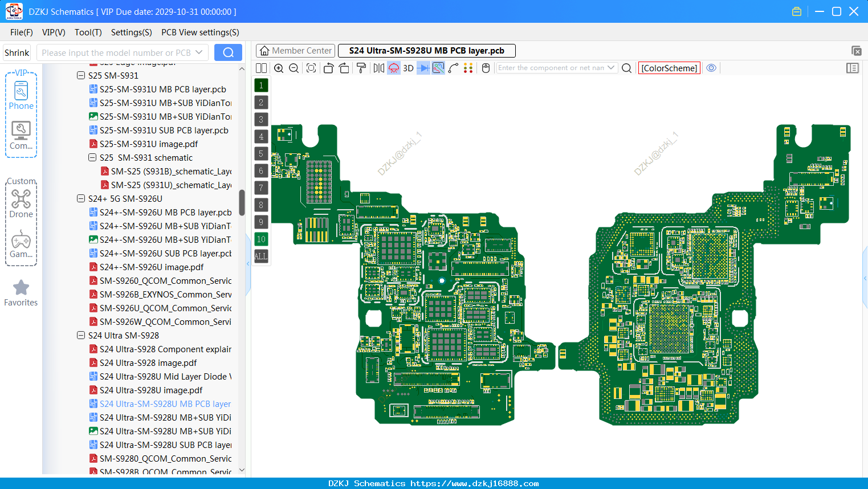Open the right side panel icon
Viewport: 868px width, 489px height.
pos(853,68)
